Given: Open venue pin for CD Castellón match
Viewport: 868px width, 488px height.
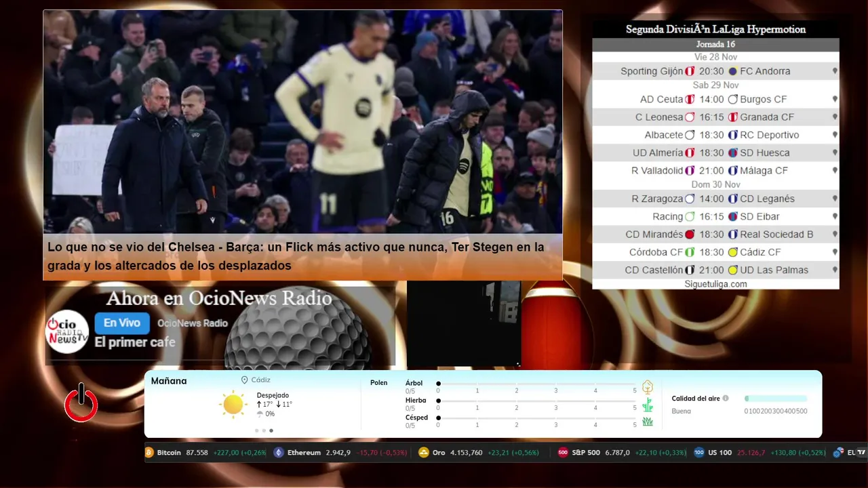Looking at the screenshot, I should tap(835, 270).
